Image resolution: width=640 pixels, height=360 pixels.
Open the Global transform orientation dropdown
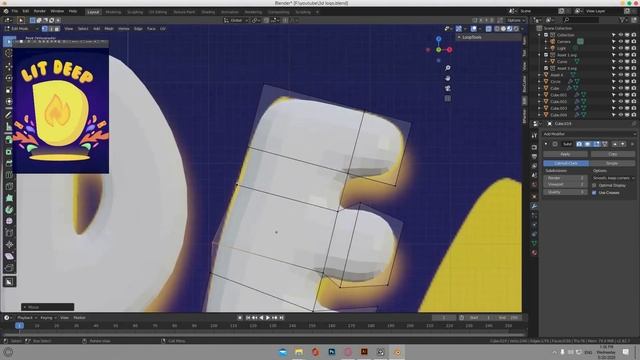point(236,20)
